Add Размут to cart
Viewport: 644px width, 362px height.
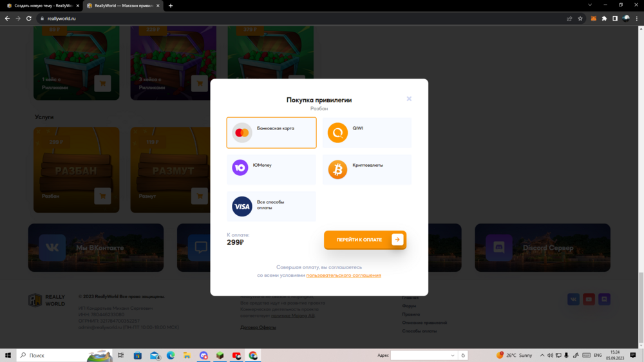tap(200, 196)
